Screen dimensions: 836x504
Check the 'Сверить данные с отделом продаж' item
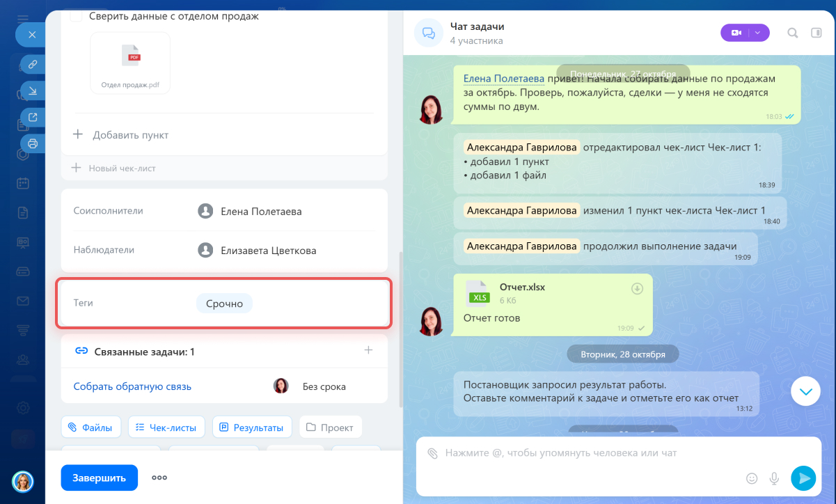[77, 16]
